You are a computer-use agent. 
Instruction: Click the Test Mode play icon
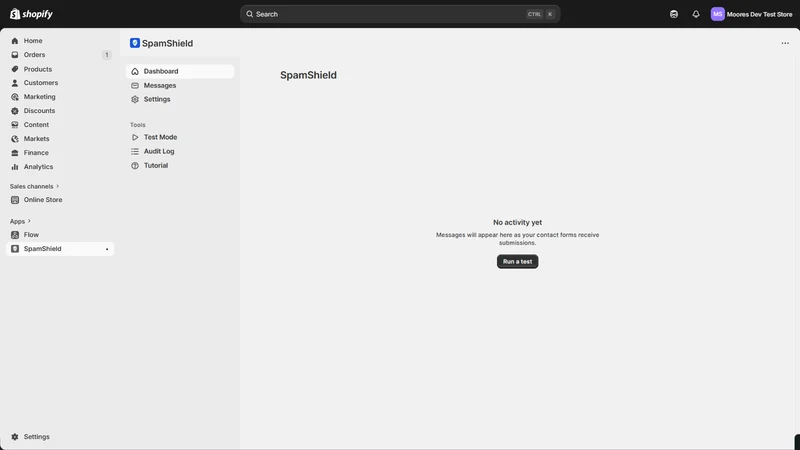tap(135, 137)
